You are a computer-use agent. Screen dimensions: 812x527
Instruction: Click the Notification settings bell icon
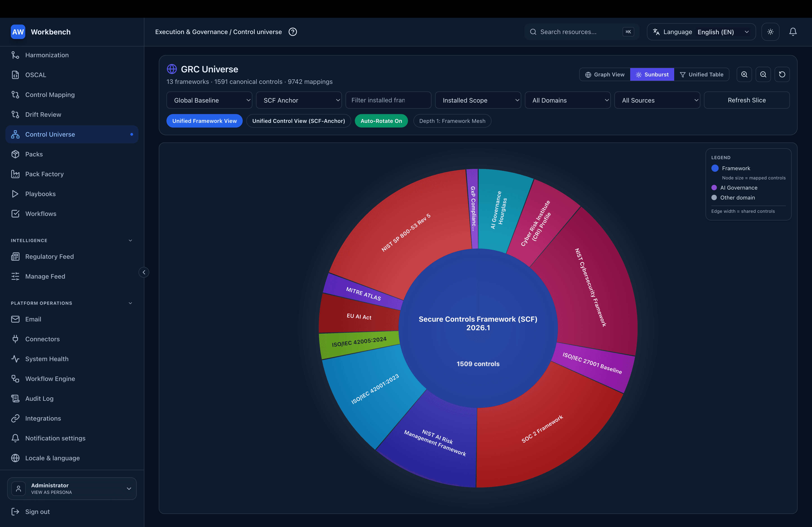[15, 438]
